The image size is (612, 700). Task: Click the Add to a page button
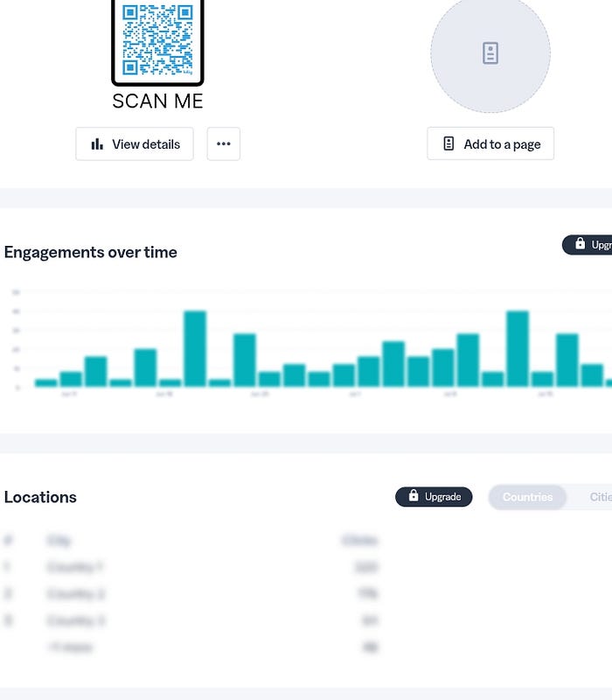tap(490, 143)
